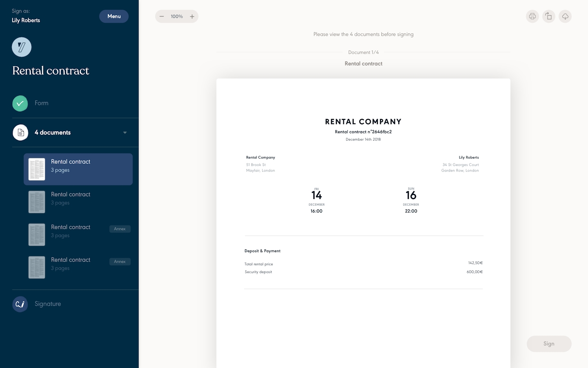Click the print document icon

coord(532,16)
